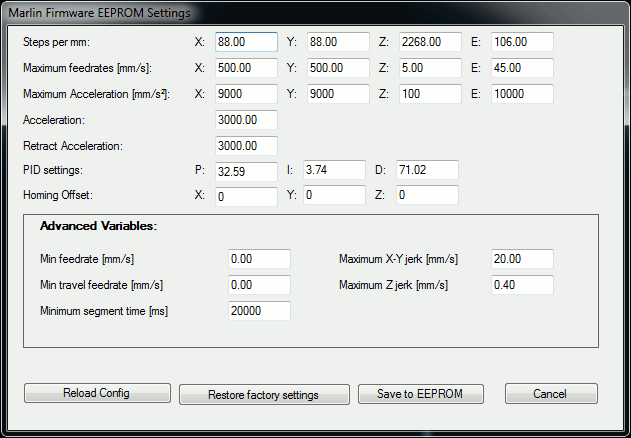The image size is (631, 438).
Task: Focus the PID D value field
Action: pyautogui.click(x=427, y=170)
